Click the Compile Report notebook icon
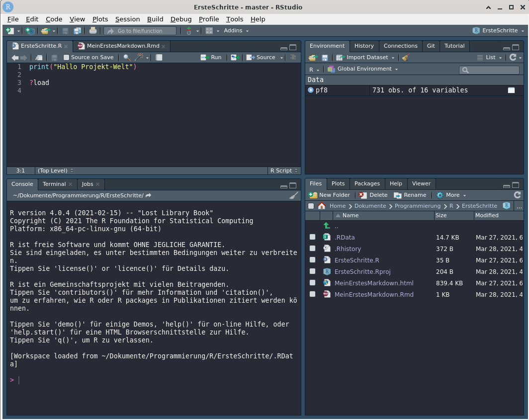The image size is (529, 420). pyautogui.click(x=159, y=58)
